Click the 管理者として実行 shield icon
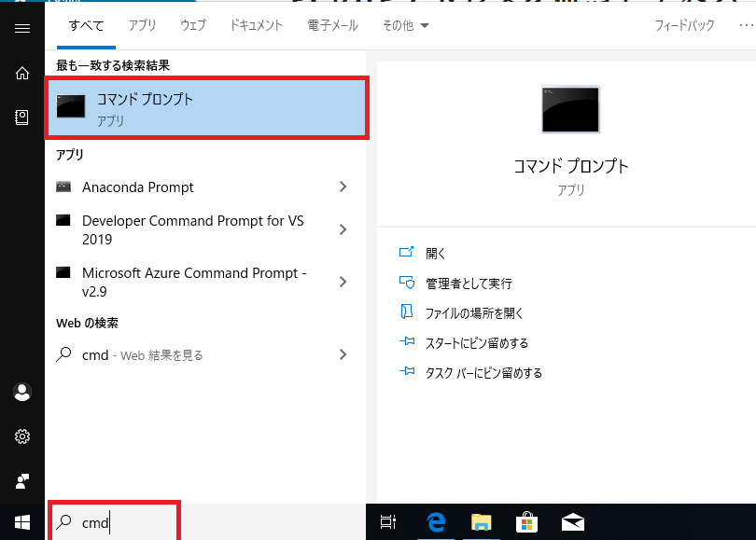756x540 pixels. 406,283
